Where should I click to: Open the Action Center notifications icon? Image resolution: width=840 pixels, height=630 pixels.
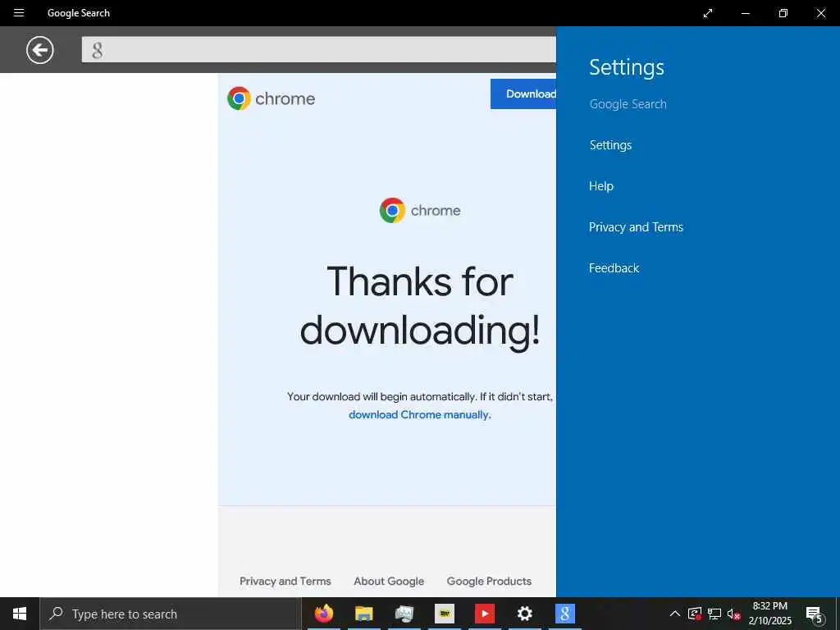814,614
